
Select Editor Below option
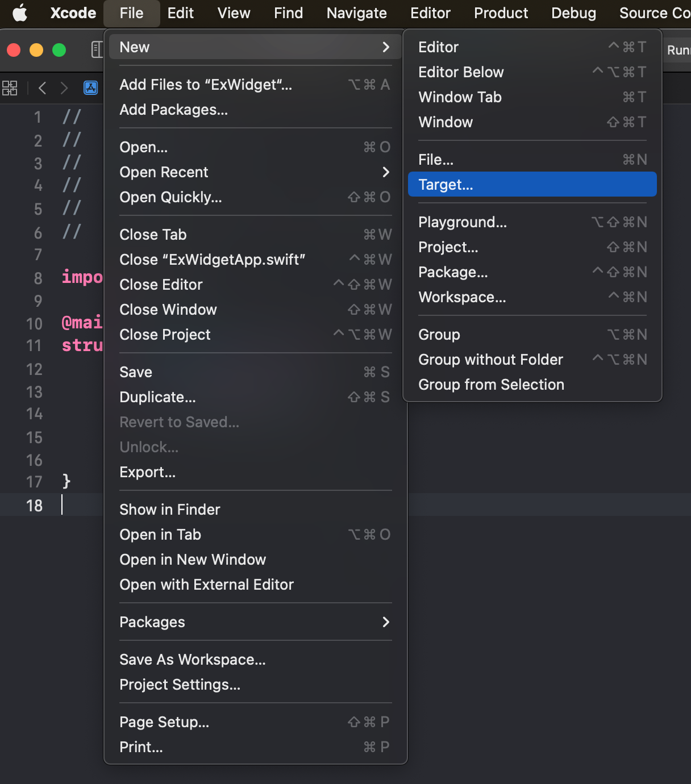[x=532, y=72]
